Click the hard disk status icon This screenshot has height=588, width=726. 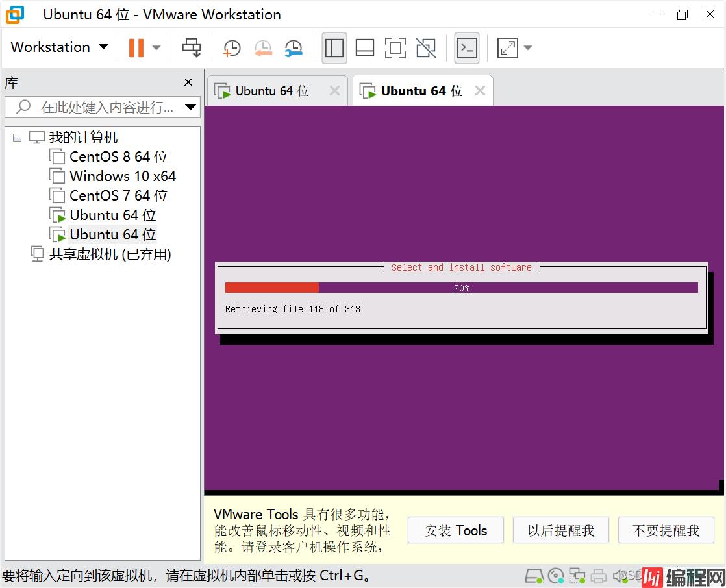[x=533, y=576]
